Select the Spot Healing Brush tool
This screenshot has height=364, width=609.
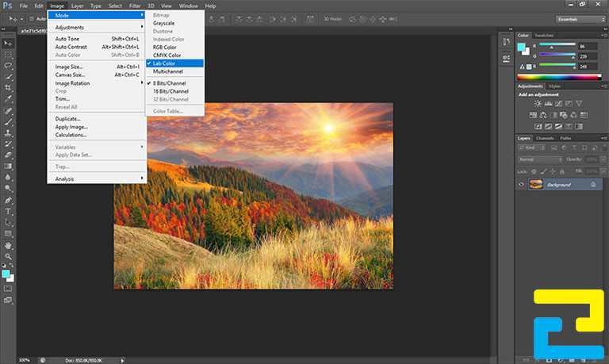8,111
